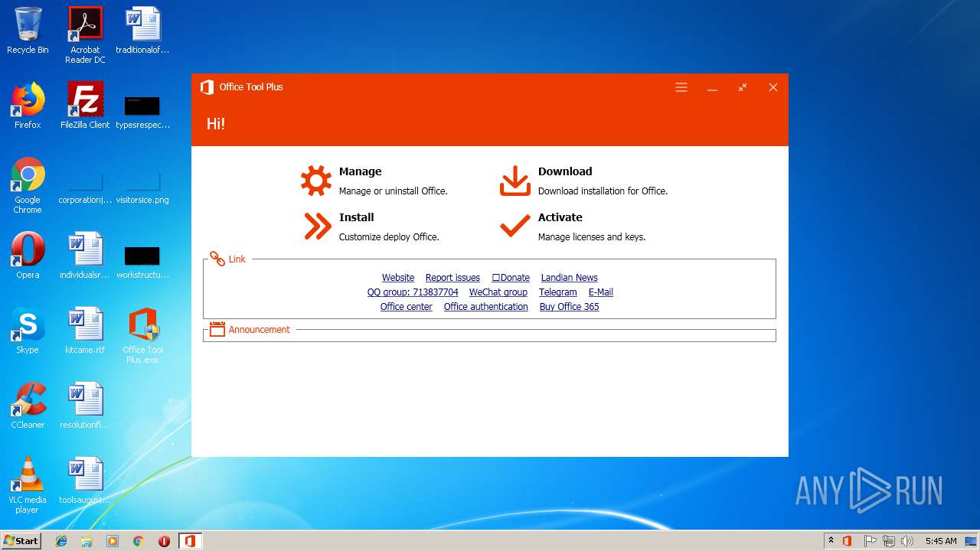Select the Activate heading
This screenshot has height=551, width=980.
(x=560, y=217)
